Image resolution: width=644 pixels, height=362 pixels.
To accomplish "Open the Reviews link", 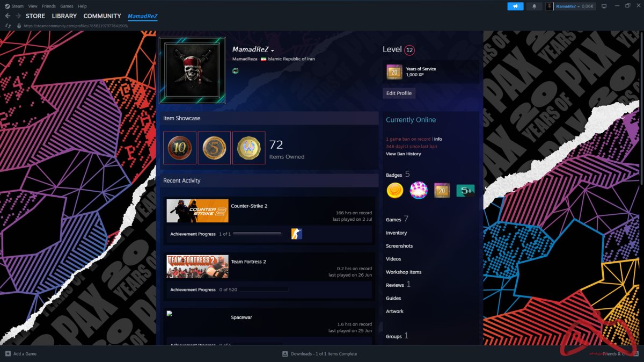I will 395,285.
